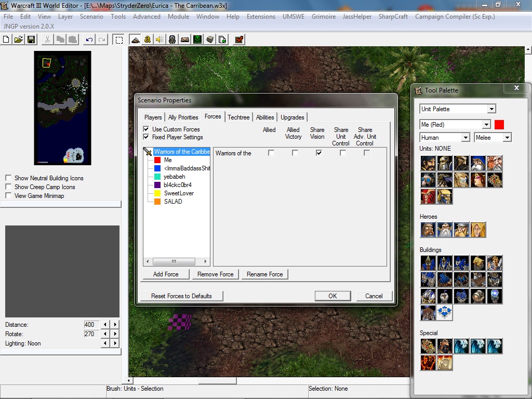The height and width of the screenshot is (399, 532).
Task: Click the red player color swatch
Action: click(x=499, y=125)
